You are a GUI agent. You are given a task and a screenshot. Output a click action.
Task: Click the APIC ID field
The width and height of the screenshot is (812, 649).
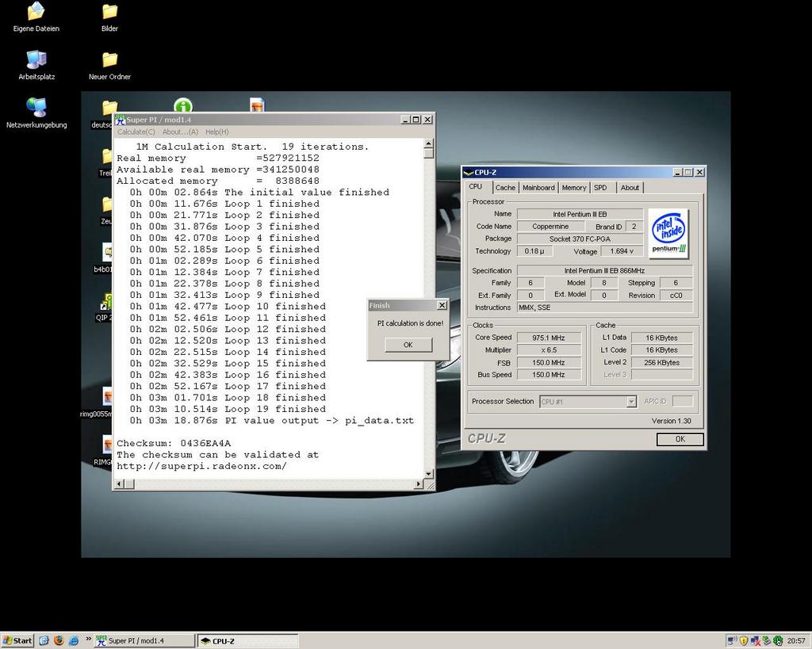point(682,401)
